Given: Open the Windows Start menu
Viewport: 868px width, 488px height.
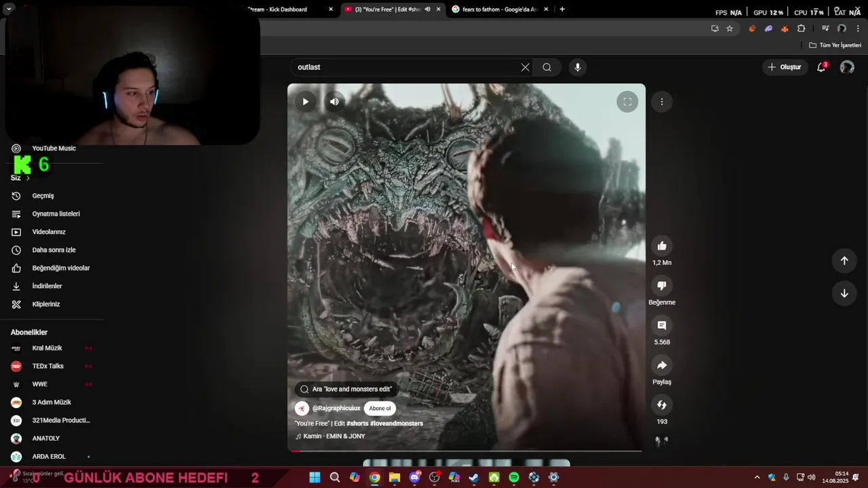Looking at the screenshot, I should pyautogui.click(x=315, y=478).
